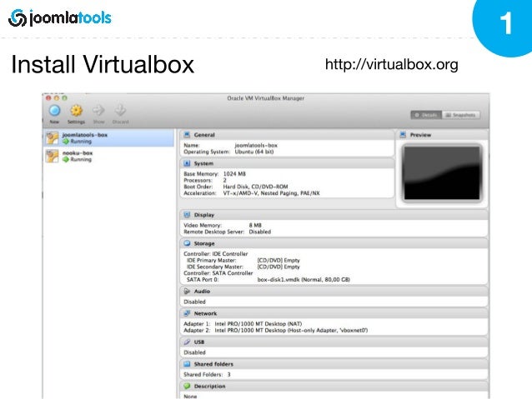Click 'Hard Disk, CD/DVD-ROM' boot order

pos(255,187)
